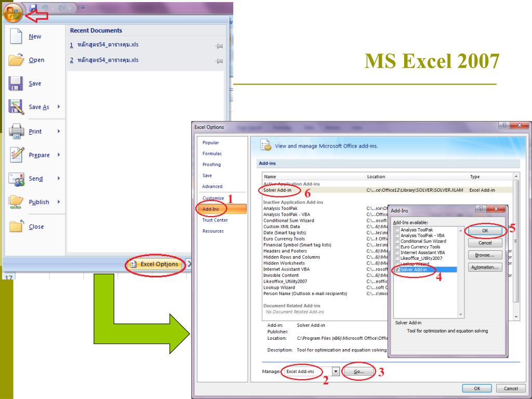
Task: Toggle the Analysis ToolPak - VBA checkbox
Action: tap(396, 235)
